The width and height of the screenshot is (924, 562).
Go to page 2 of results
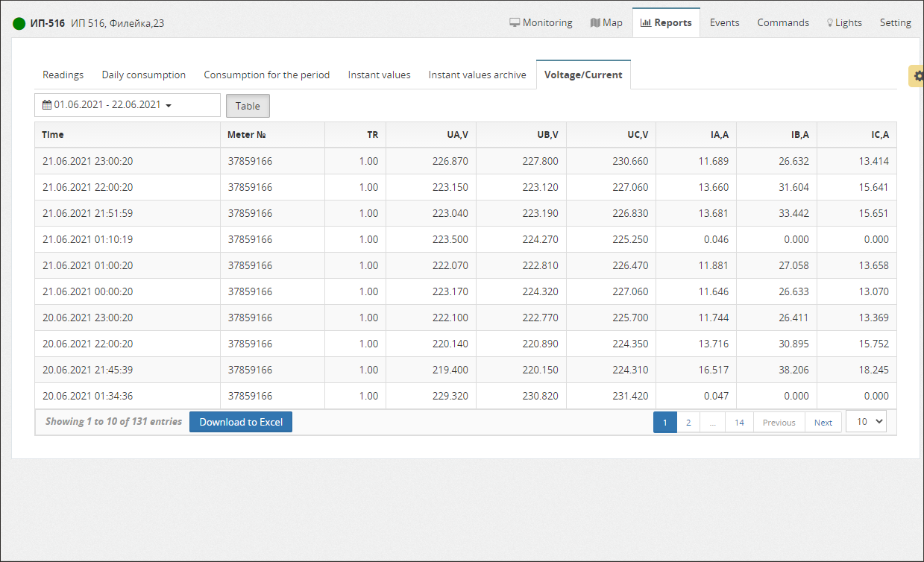click(688, 423)
